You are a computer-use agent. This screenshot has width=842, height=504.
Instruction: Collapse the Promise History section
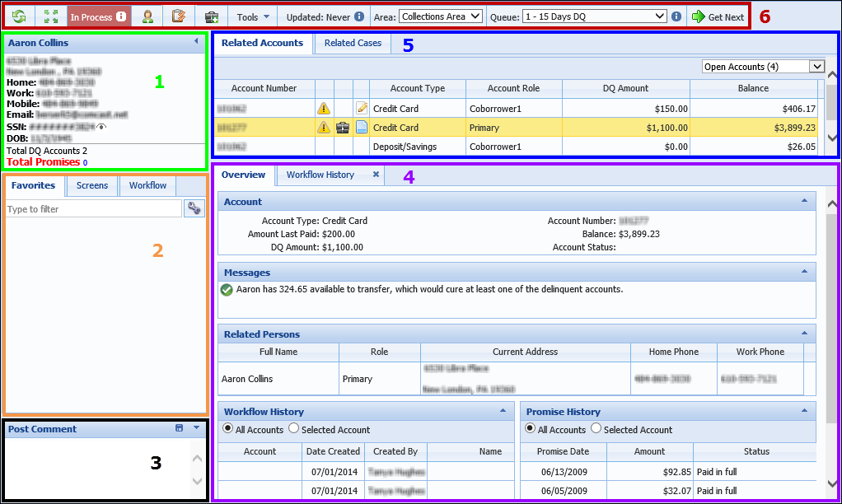click(x=804, y=410)
